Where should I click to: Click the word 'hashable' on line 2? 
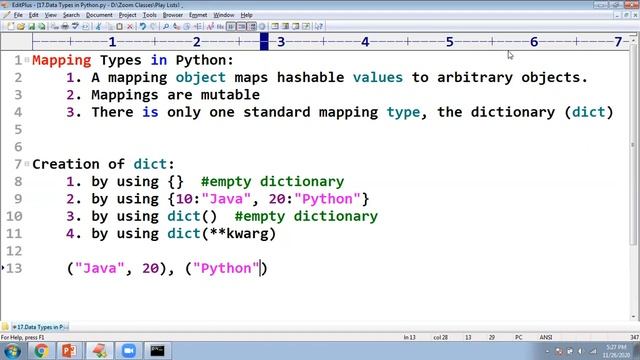[310, 78]
